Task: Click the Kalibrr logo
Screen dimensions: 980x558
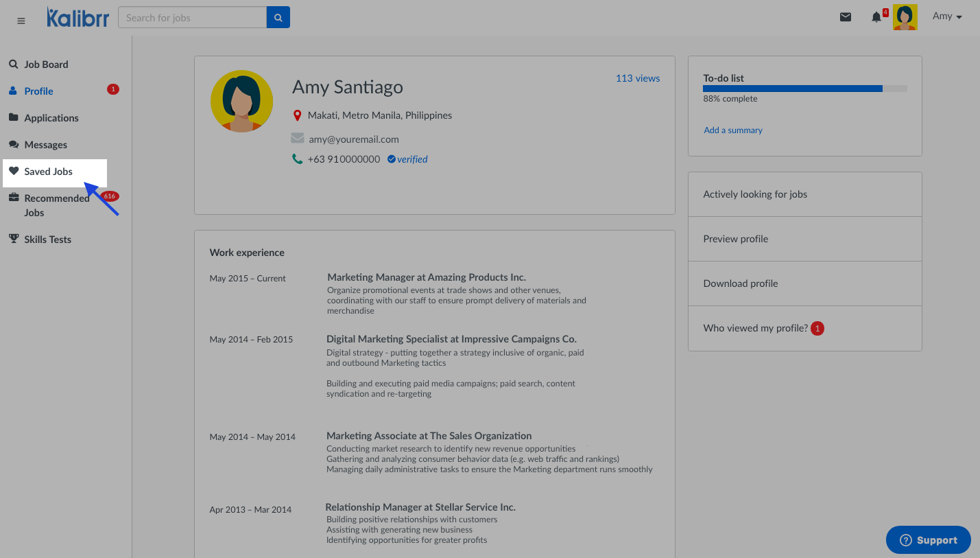Action: (x=77, y=18)
